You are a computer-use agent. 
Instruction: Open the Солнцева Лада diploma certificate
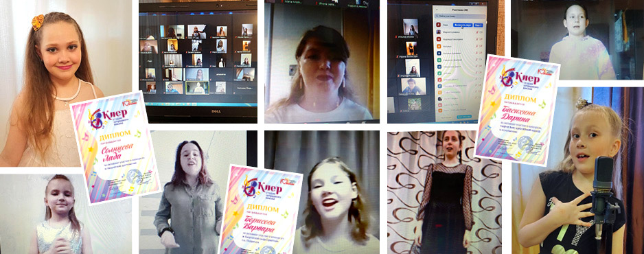pyautogui.click(x=115, y=148)
